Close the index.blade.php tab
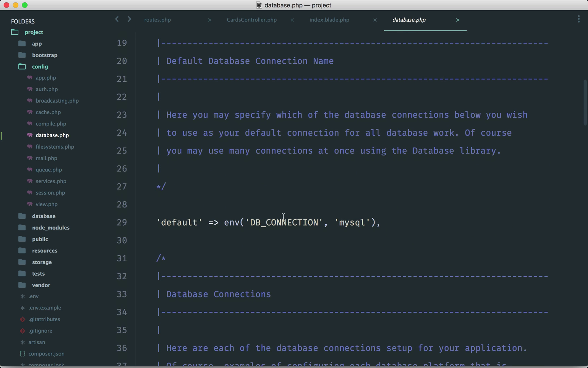 (x=375, y=20)
